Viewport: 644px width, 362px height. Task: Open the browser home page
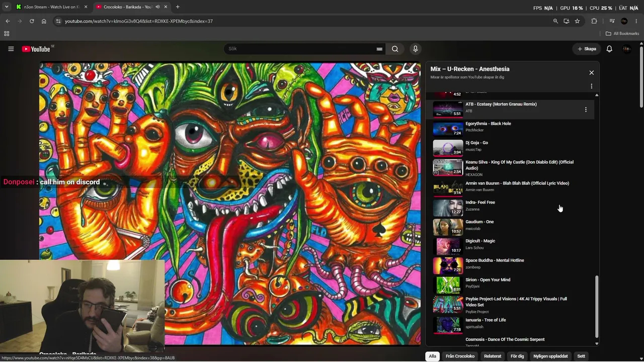point(44,21)
